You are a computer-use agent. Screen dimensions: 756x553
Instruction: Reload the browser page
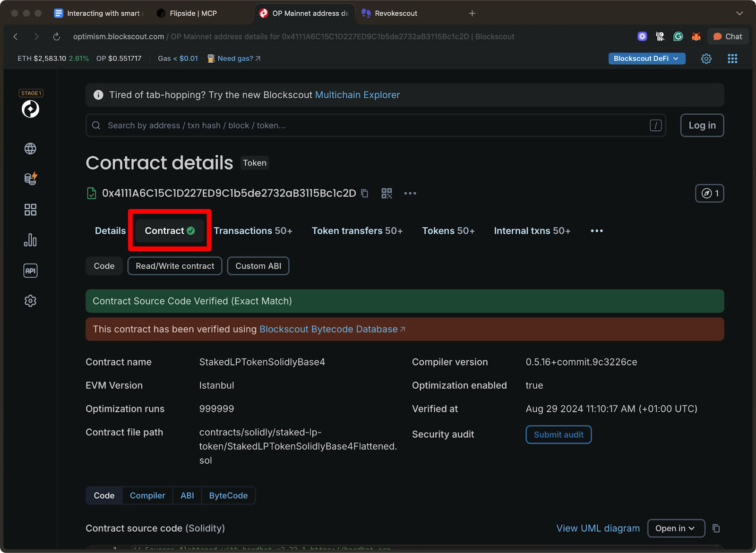point(57,36)
